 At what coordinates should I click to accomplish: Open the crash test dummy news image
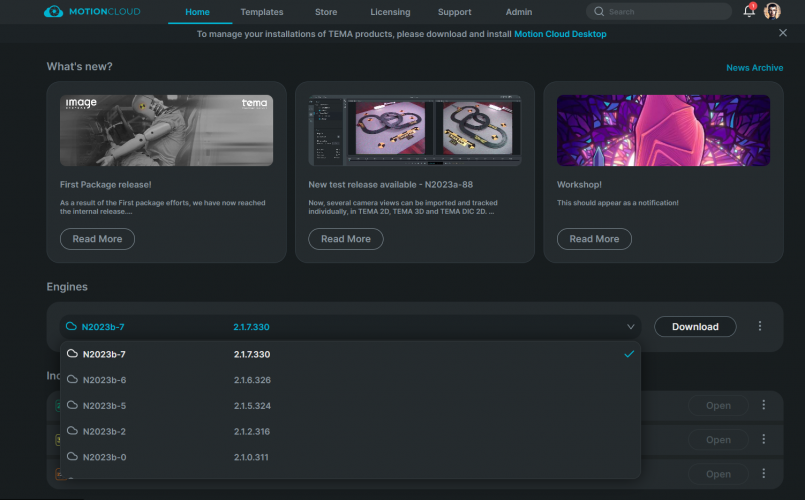point(166,130)
